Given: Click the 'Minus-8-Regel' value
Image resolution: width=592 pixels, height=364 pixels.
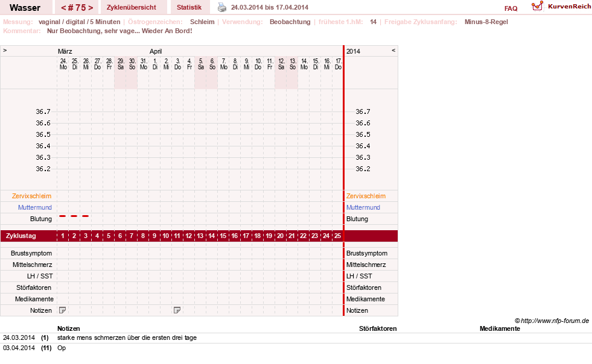Looking at the screenshot, I should 486,22.
